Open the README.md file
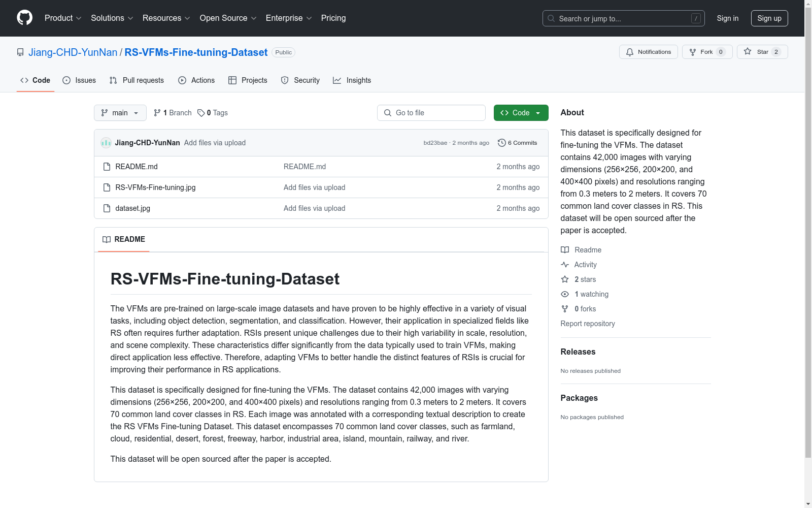The height and width of the screenshot is (508, 812). coord(137,167)
